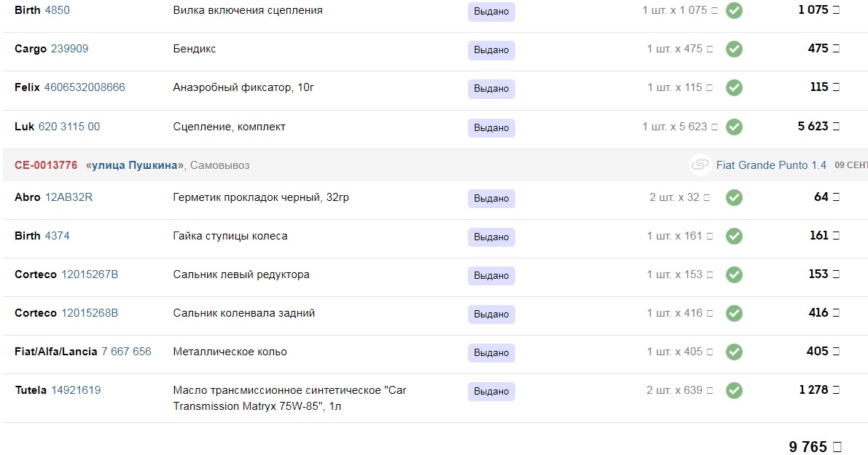Viewport: 868px width, 455px height.
Task: Open Tutela article 14921619
Action: (x=76, y=390)
